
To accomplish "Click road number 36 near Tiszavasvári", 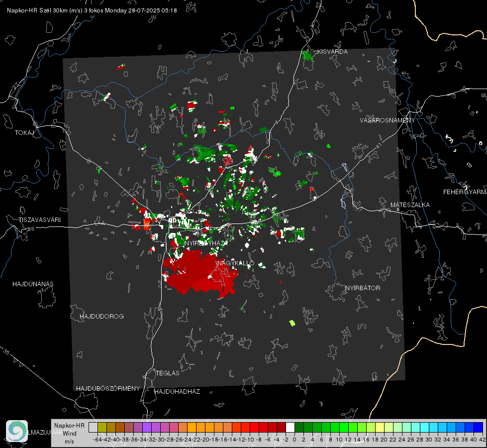I will 31,229.
